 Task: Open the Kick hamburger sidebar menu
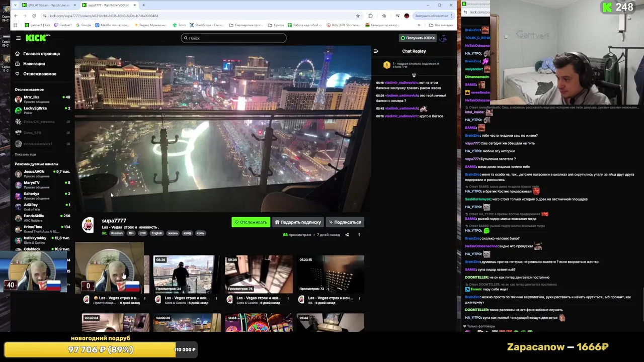[18, 38]
